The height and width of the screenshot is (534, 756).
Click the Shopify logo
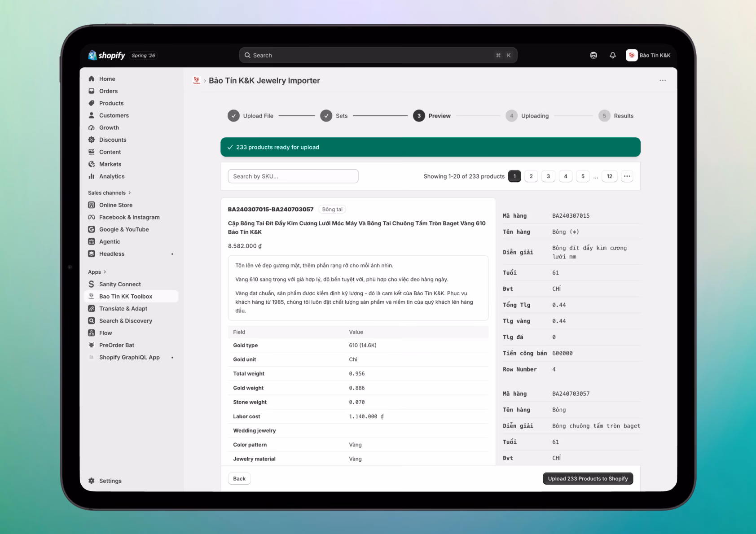[107, 55]
